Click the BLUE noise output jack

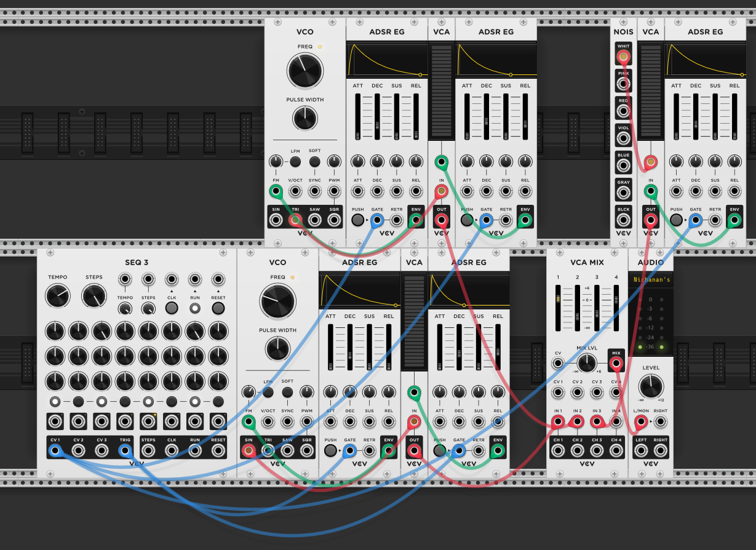point(624,166)
